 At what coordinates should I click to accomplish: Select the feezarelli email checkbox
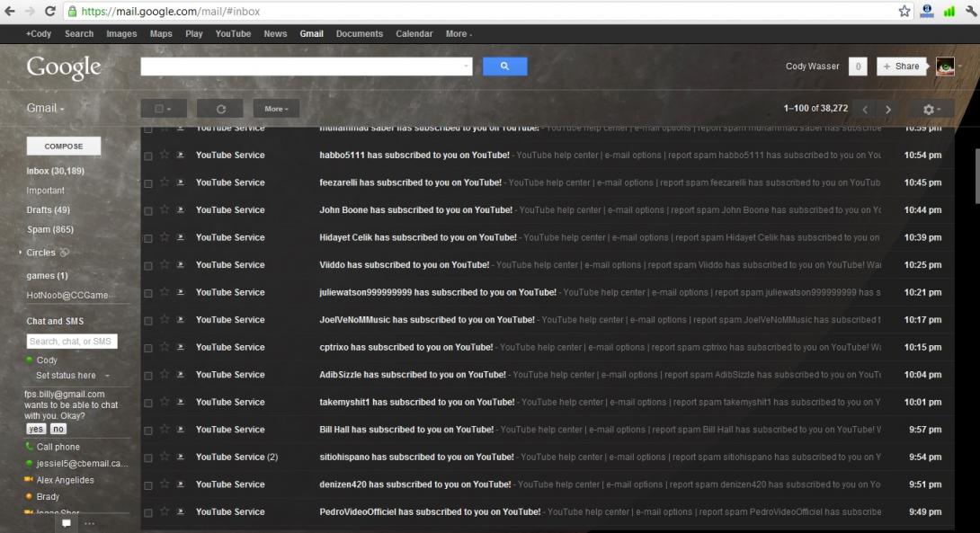coord(148,183)
